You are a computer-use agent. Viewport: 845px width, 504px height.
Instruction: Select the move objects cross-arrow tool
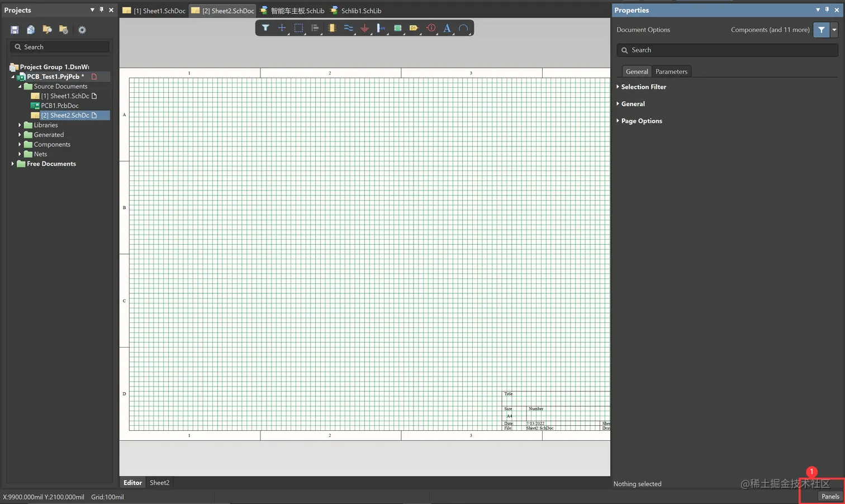point(282,28)
